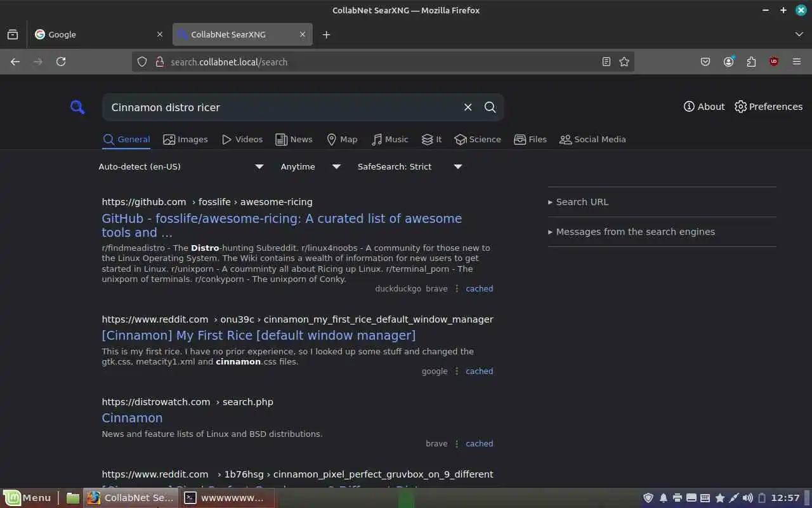The height and width of the screenshot is (508, 812).
Task: Clear the search query with the X icon
Action: click(468, 107)
